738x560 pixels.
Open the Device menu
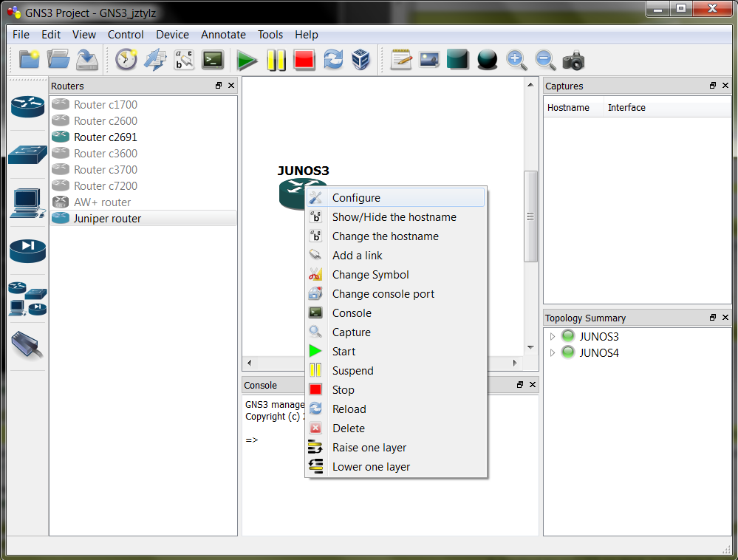point(172,35)
